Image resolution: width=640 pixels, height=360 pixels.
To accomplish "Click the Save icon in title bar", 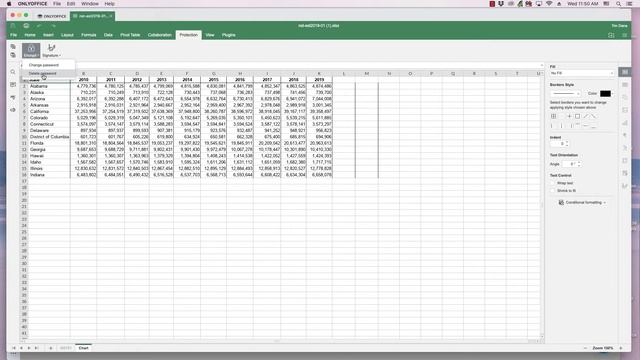I will (x=13, y=26).
